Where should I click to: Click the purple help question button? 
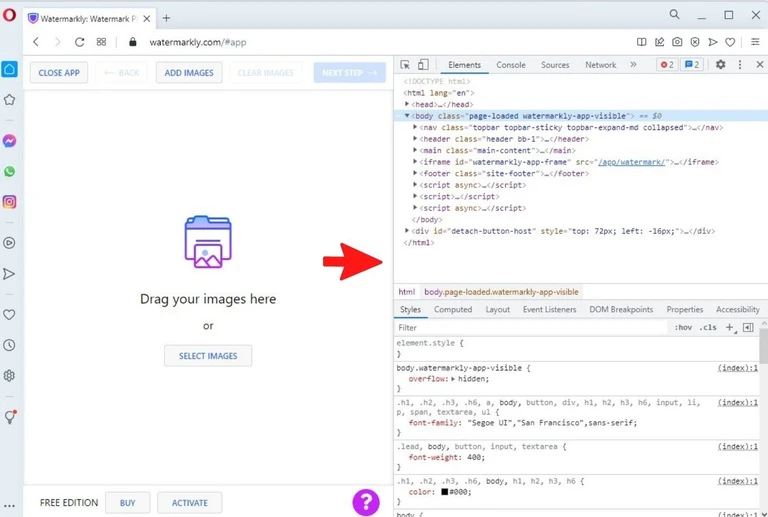(x=366, y=502)
